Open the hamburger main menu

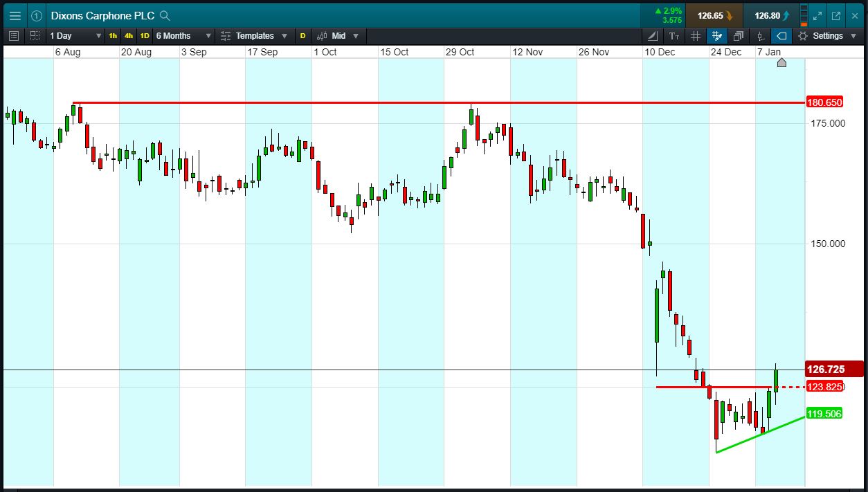tap(15, 15)
